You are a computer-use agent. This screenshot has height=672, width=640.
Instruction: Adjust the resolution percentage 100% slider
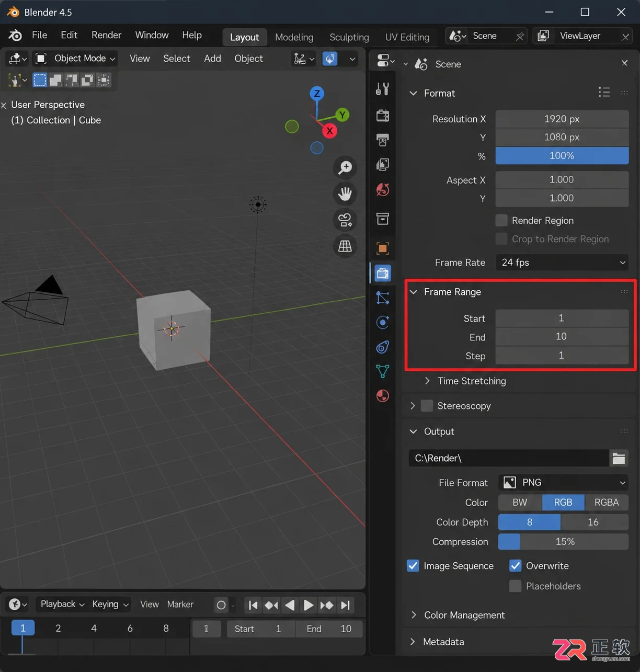coord(562,155)
